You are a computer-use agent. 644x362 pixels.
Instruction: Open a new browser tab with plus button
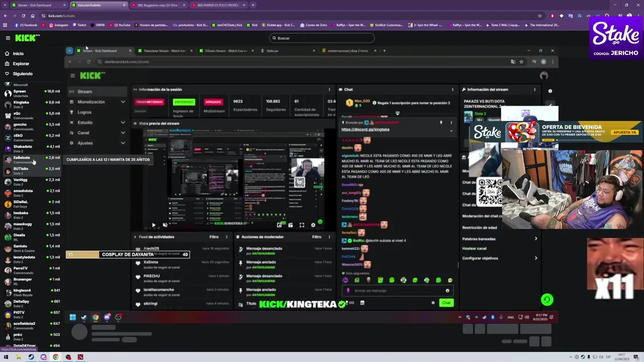tap(253, 5)
